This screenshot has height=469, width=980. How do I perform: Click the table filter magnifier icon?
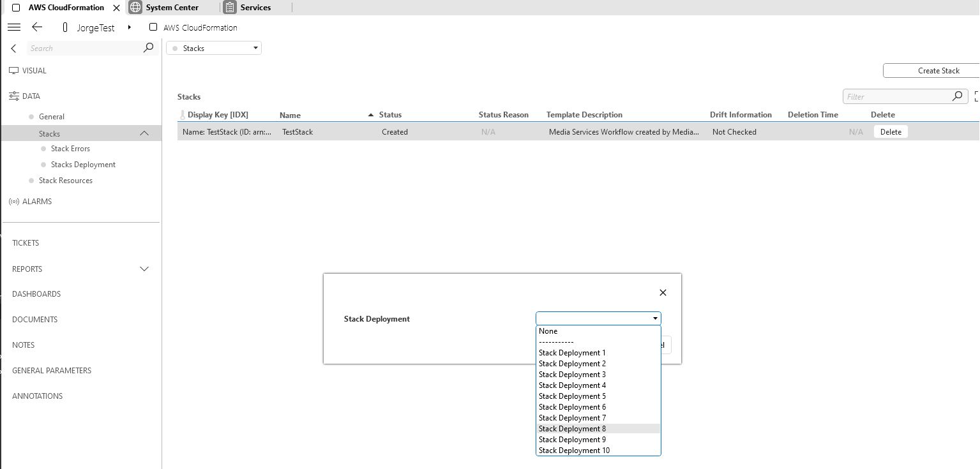point(957,96)
